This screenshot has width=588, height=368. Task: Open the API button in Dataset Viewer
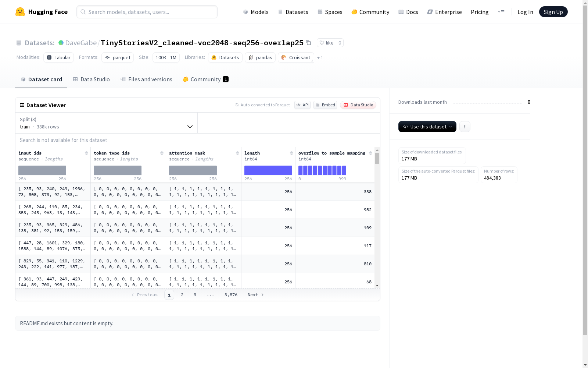pos(302,105)
